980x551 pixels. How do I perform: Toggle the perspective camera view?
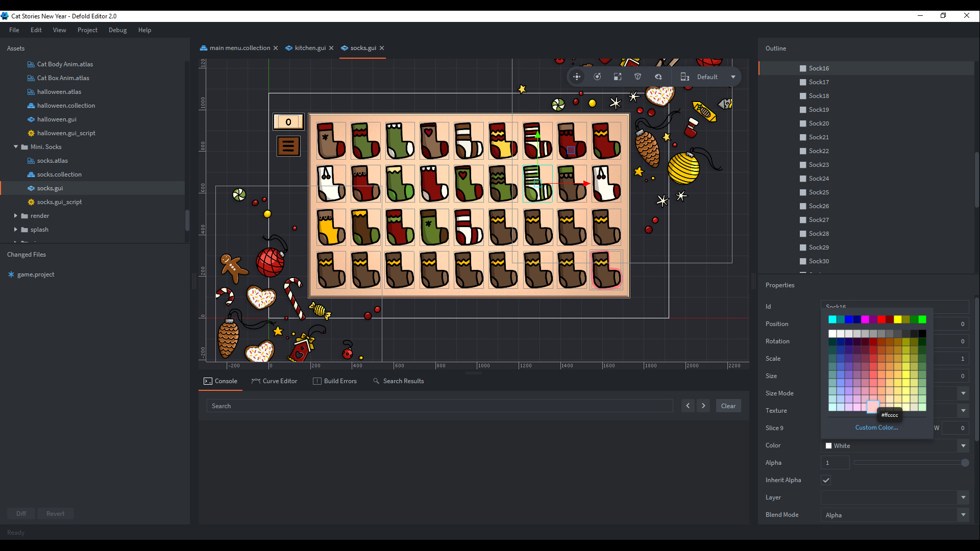(x=638, y=77)
